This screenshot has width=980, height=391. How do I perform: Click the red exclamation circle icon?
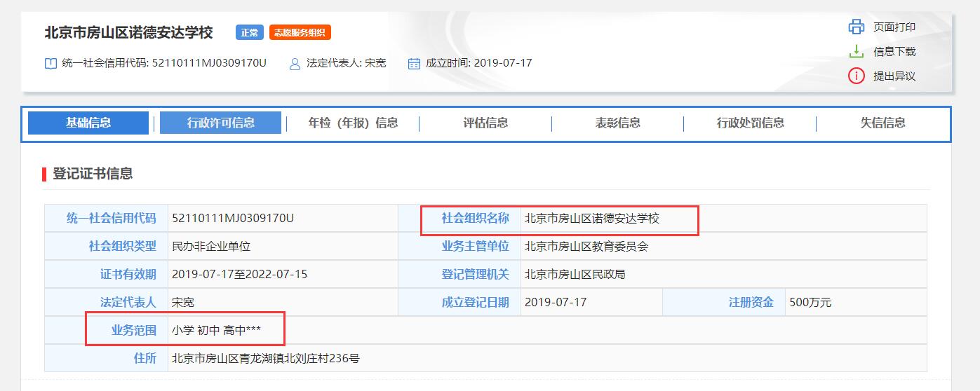856,76
